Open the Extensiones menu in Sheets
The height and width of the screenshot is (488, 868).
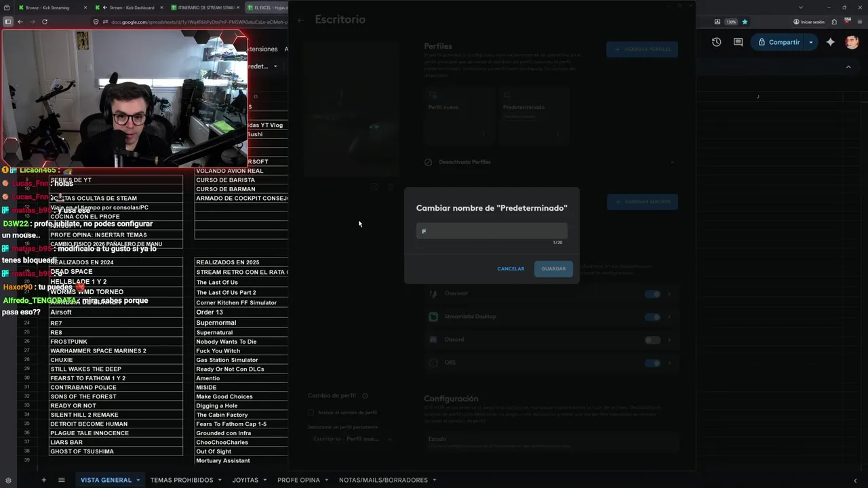click(262, 49)
